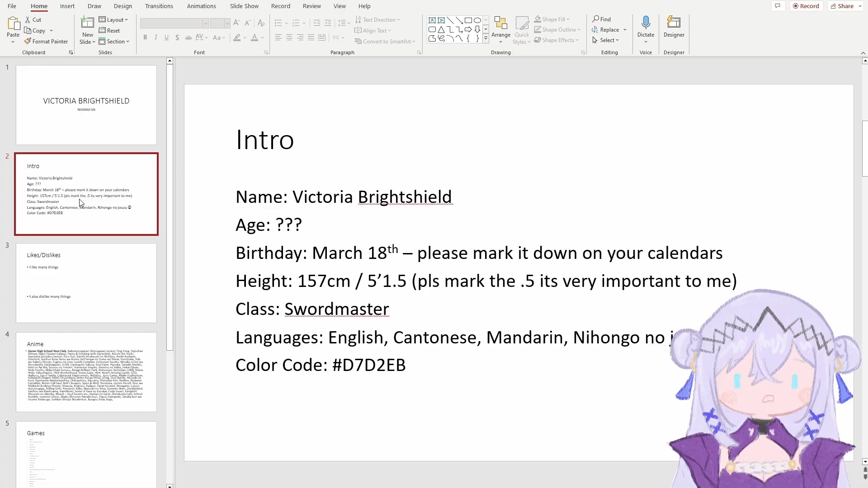This screenshot has height=488, width=868.
Task: Click the Font Color swatch button
Action: (x=255, y=38)
